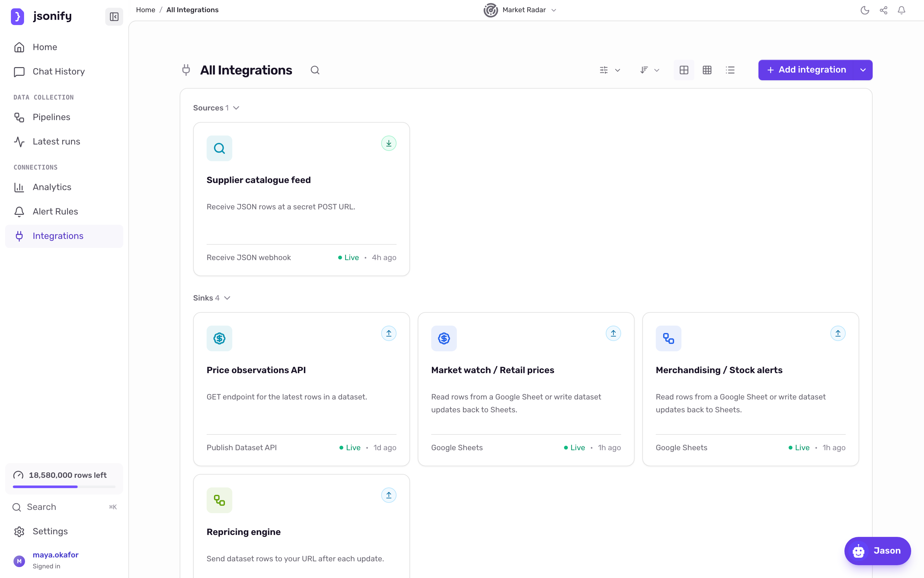This screenshot has height=578, width=924.
Task: Click the search icon next to All Integrations
Action: coord(315,70)
